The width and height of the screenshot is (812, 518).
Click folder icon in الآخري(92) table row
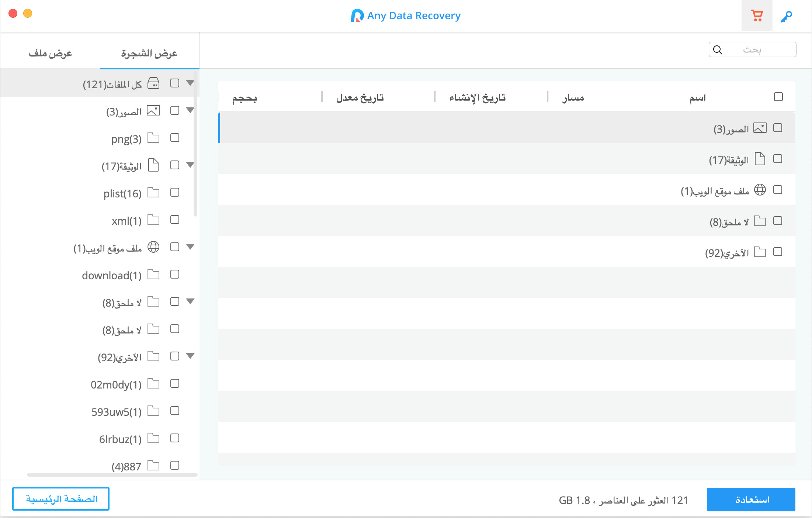pos(760,252)
